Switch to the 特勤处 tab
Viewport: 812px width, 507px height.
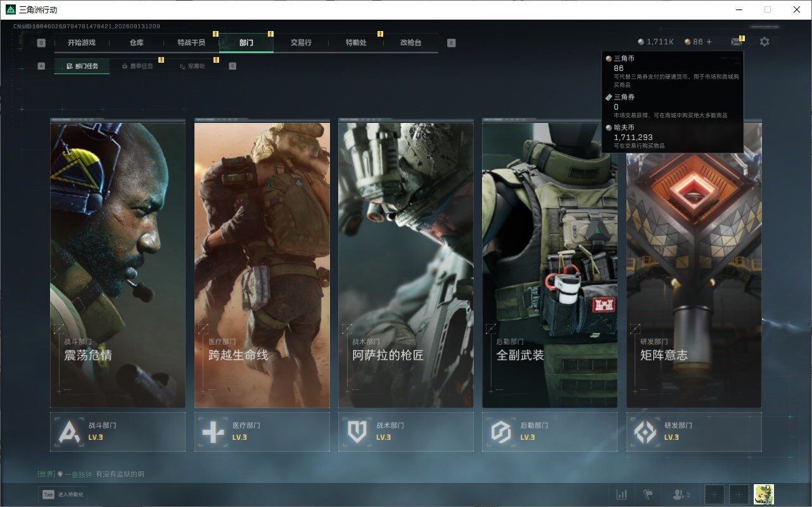(356, 42)
